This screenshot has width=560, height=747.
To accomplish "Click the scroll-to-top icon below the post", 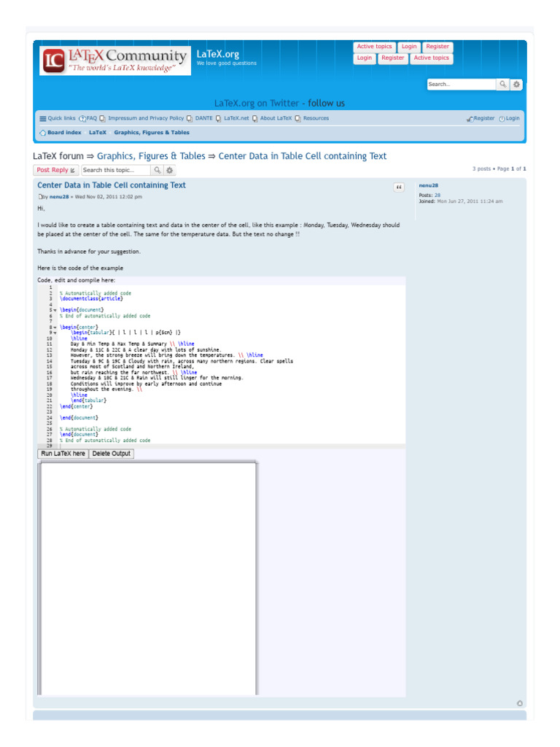I will coord(519,703).
